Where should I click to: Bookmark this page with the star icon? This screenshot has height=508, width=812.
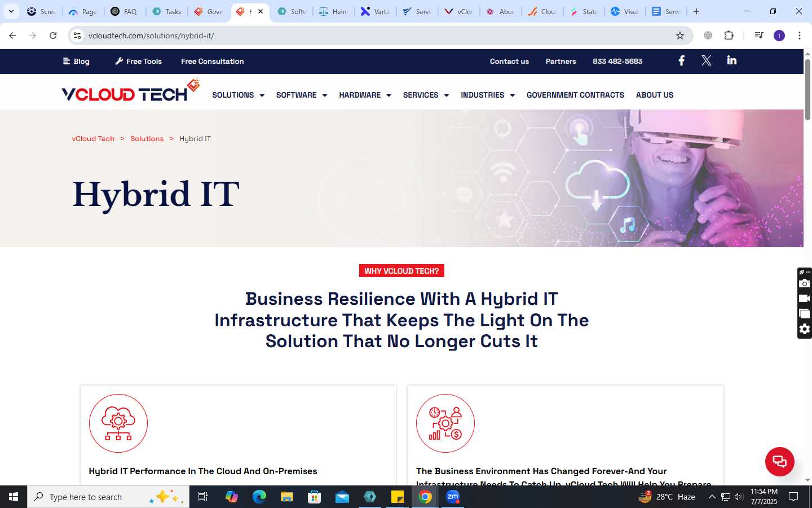[x=680, y=36]
